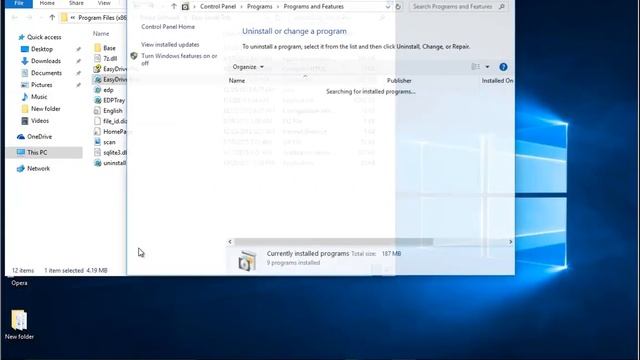Open View installed updates link

click(x=170, y=44)
